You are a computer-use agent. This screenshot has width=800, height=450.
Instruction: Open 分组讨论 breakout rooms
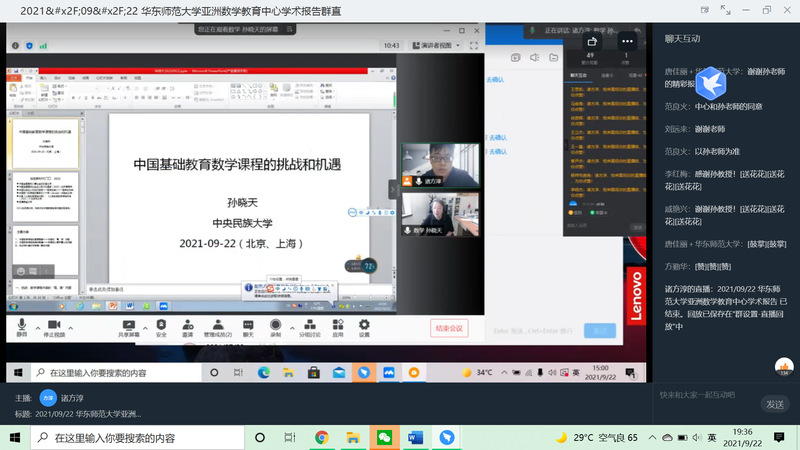tap(310, 328)
